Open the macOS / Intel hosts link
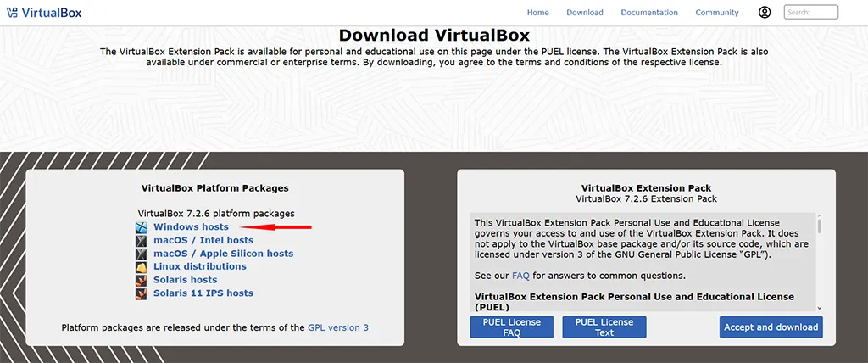This screenshot has height=363, width=868. click(203, 240)
